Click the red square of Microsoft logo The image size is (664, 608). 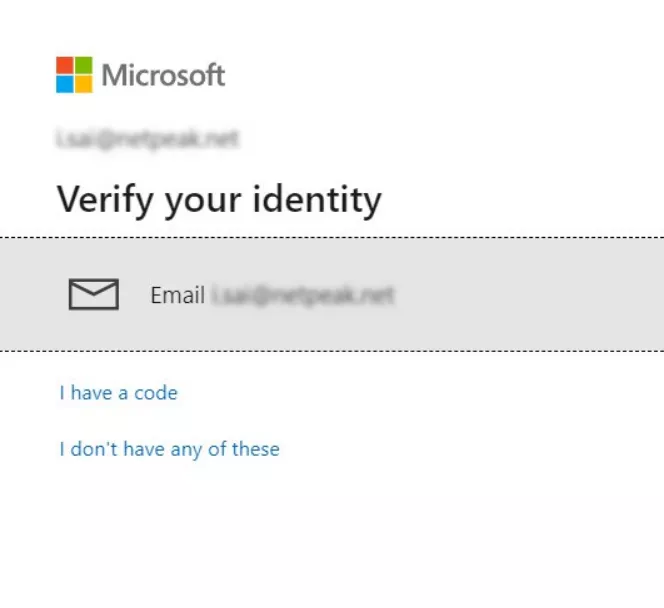pyautogui.click(x=65, y=66)
